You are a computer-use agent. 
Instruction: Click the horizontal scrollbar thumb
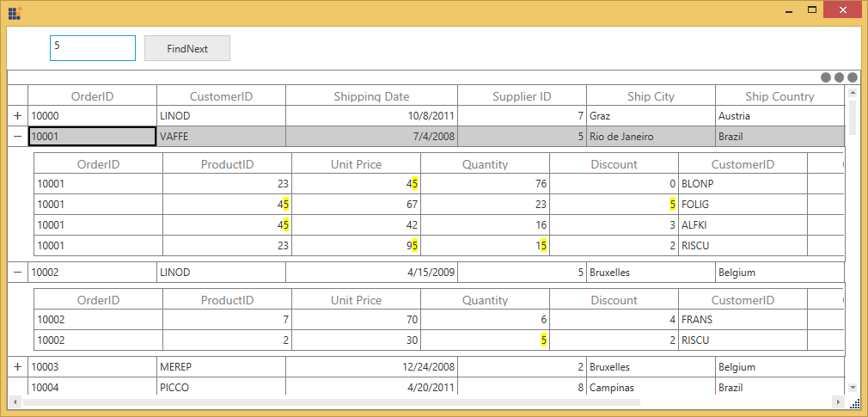point(331,402)
